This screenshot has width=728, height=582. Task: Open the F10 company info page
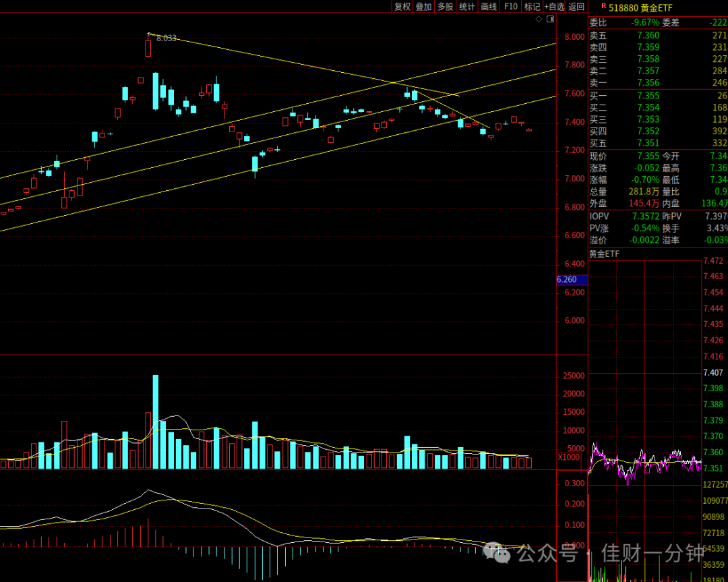(x=511, y=7)
